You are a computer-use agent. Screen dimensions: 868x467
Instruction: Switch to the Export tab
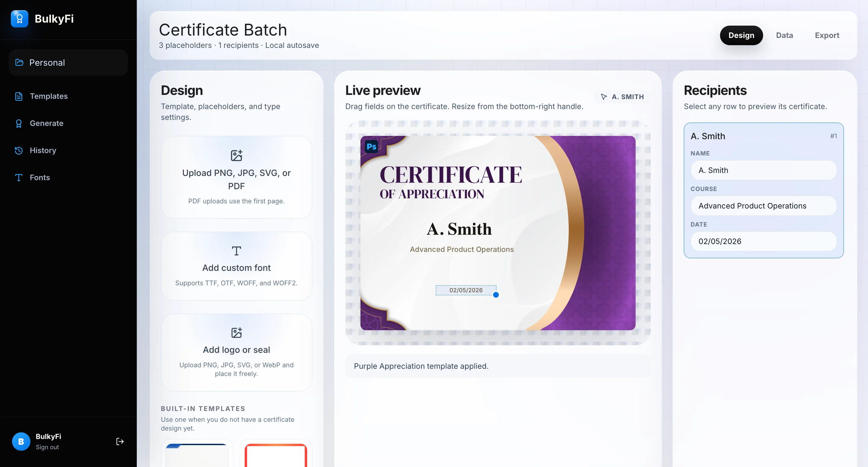point(827,35)
